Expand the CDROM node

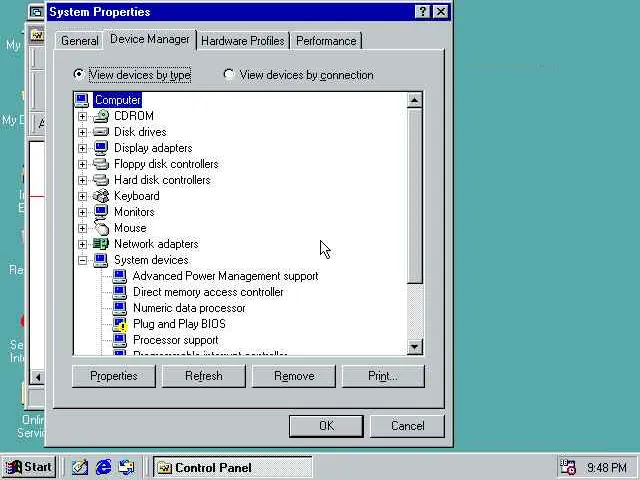click(82, 116)
